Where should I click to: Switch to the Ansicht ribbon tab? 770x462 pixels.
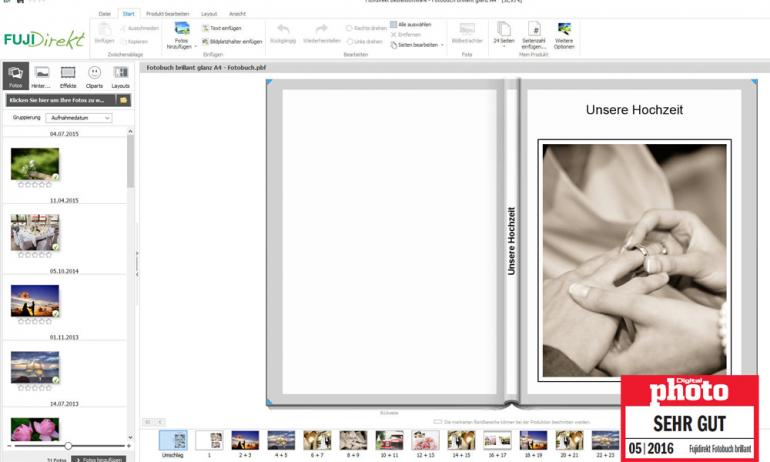tap(237, 14)
